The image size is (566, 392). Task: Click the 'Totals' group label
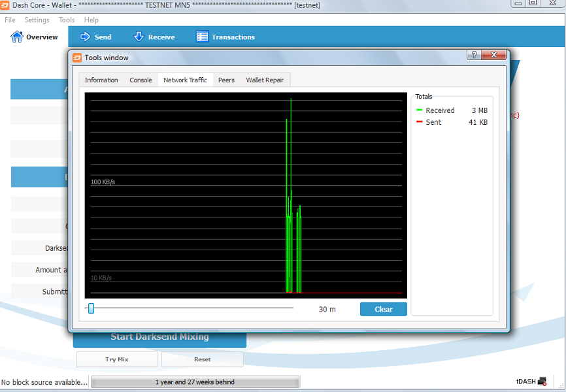(424, 97)
